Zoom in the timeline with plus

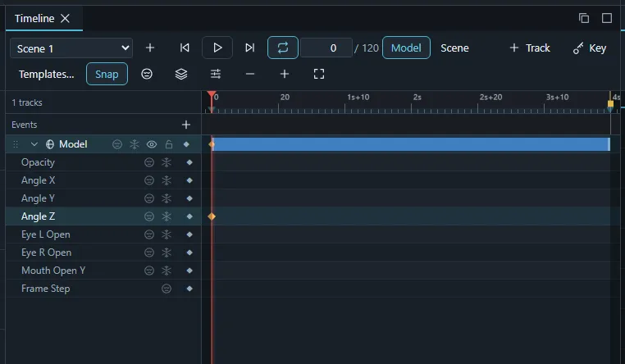[284, 74]
